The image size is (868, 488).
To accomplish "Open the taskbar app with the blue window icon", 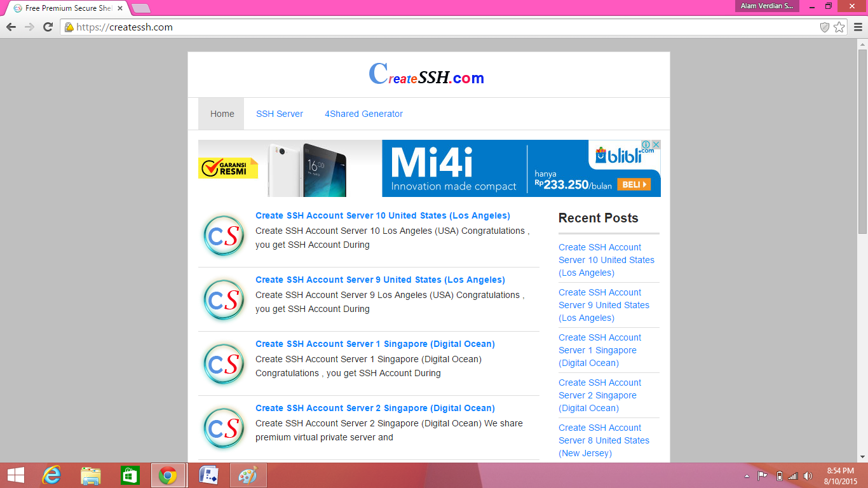I will coord(209,475).
